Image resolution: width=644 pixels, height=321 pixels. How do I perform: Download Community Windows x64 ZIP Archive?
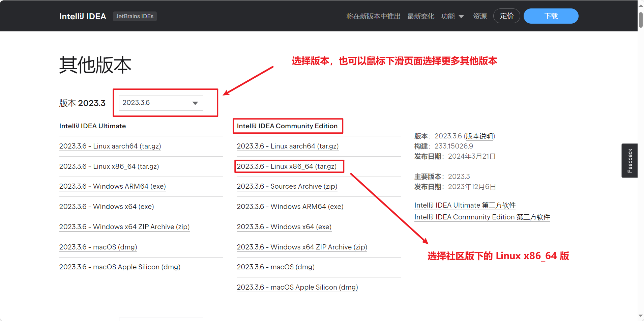[x=302, y=247]
